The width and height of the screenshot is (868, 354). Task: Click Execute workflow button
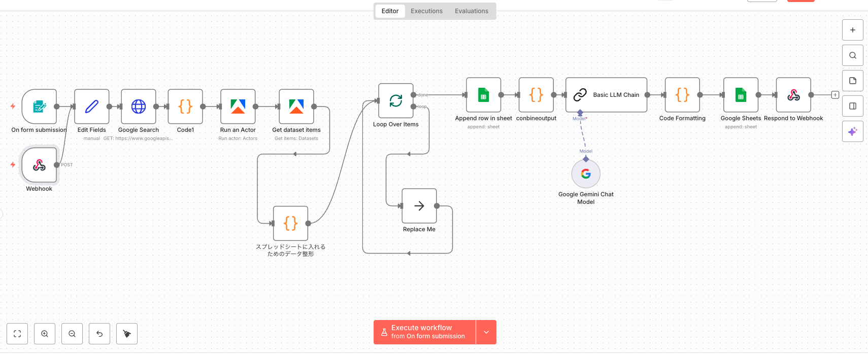point(424,332)
